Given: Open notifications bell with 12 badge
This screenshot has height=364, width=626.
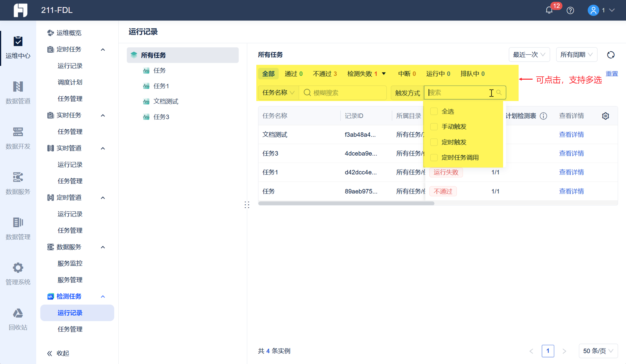Looking at the screenshot, I should click(x=549, y=10).
